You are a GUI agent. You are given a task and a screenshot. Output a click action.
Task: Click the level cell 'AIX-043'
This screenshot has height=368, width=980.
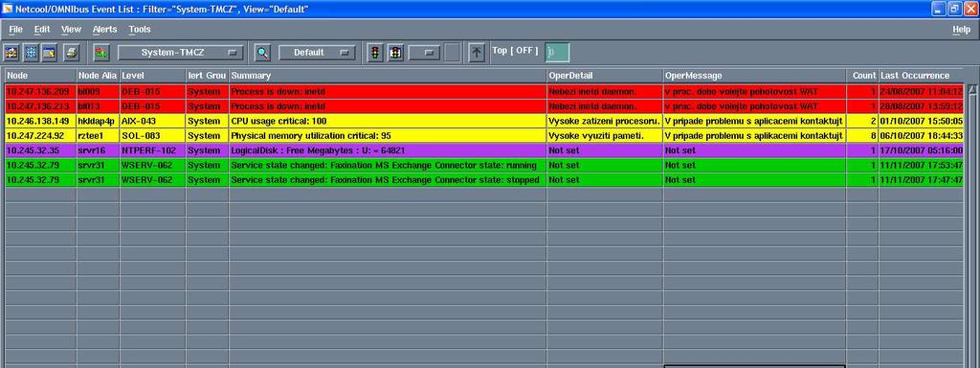point(152,121)
